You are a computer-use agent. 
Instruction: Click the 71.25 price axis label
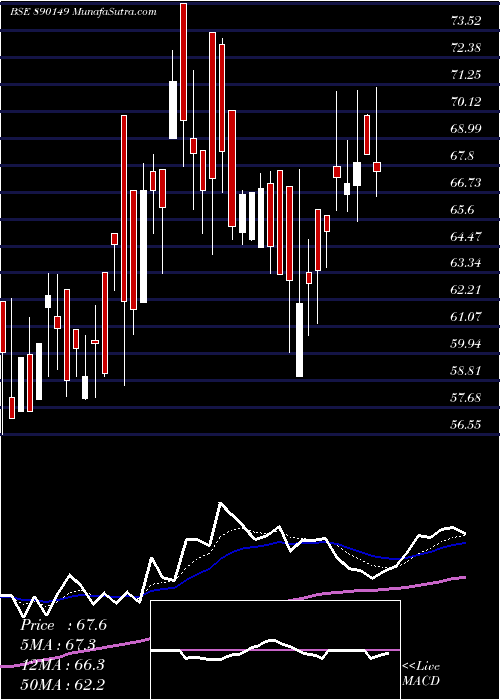point(466,75)
